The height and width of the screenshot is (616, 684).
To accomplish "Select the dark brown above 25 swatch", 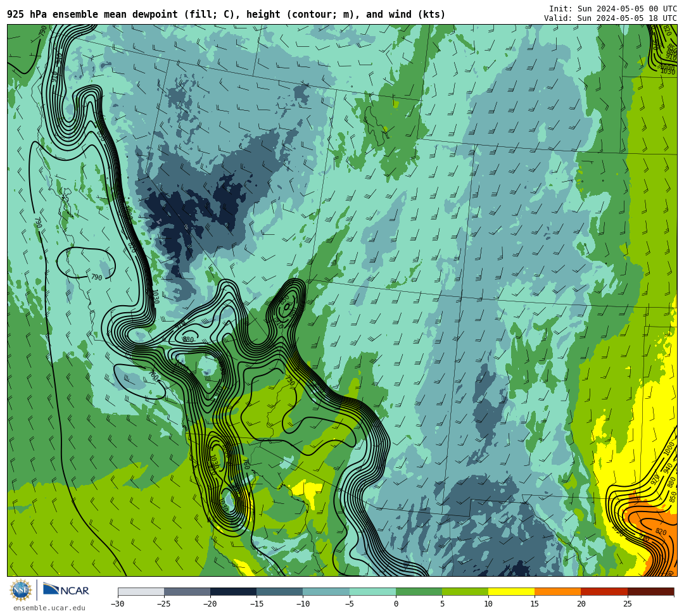I will click(651, 591).
